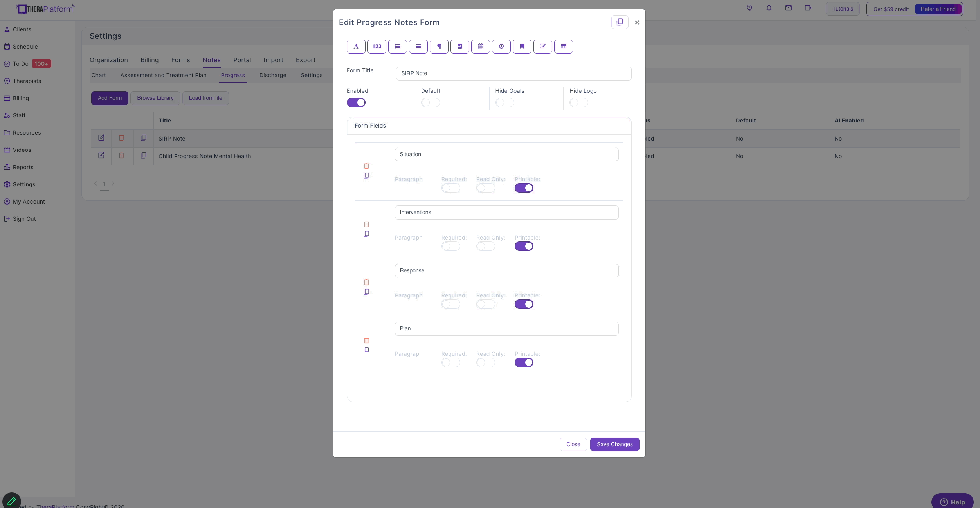Click the Close button in dialog footer

click(573, 444)
